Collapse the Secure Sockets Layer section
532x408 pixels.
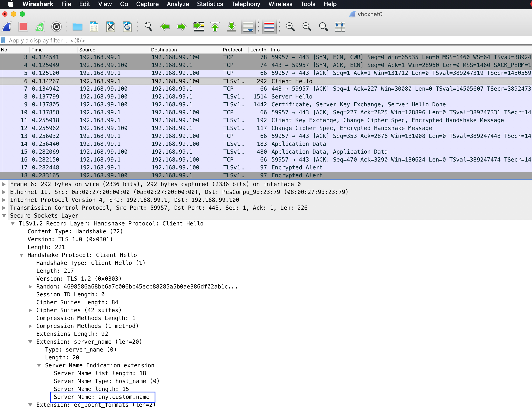pyautogui.click(x=4, y=216)
